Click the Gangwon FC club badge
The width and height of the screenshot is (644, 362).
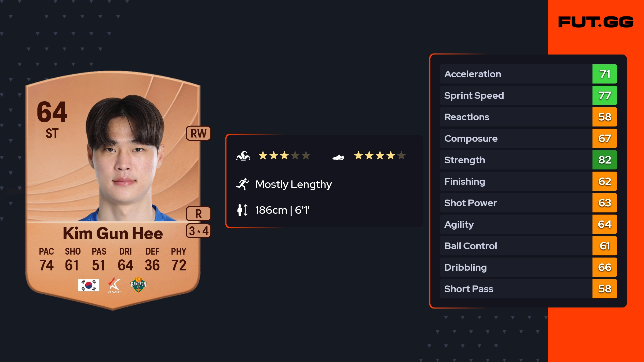click(138, 285)
